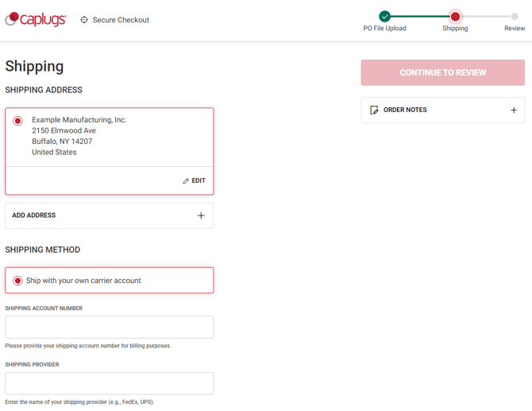Click the PO File Upload completed checkmark step
The height and width of the screenshot is (411, 532).
click(384, 16)
